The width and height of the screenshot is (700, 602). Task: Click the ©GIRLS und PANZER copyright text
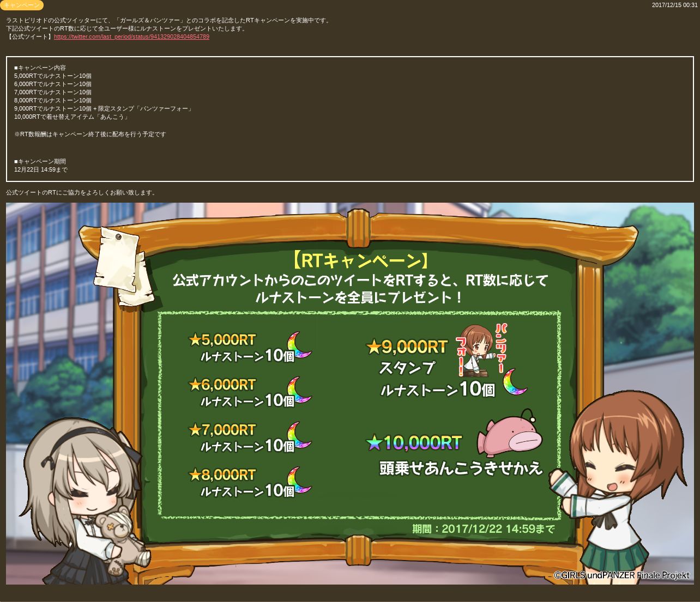[x=621, y=575]
